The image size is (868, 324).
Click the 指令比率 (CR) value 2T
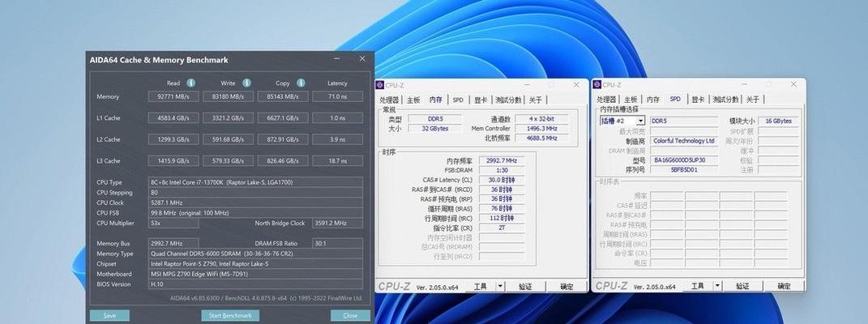[502, 228]
